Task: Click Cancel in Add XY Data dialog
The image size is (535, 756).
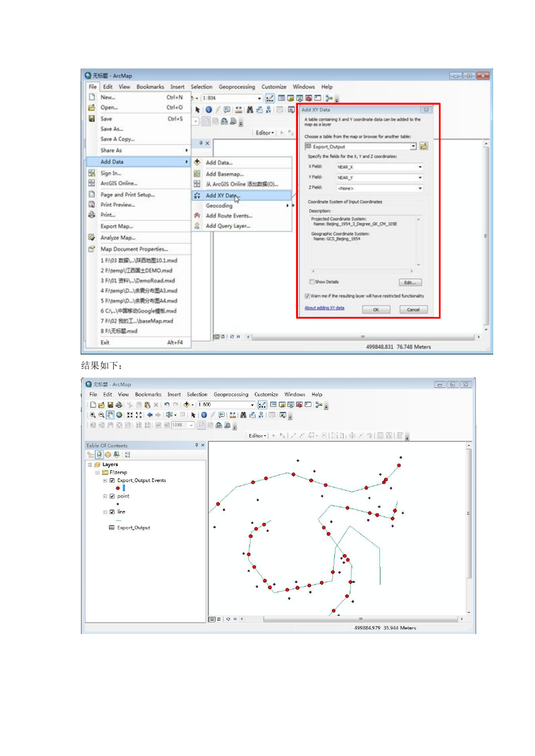Action: pos(413,310)
